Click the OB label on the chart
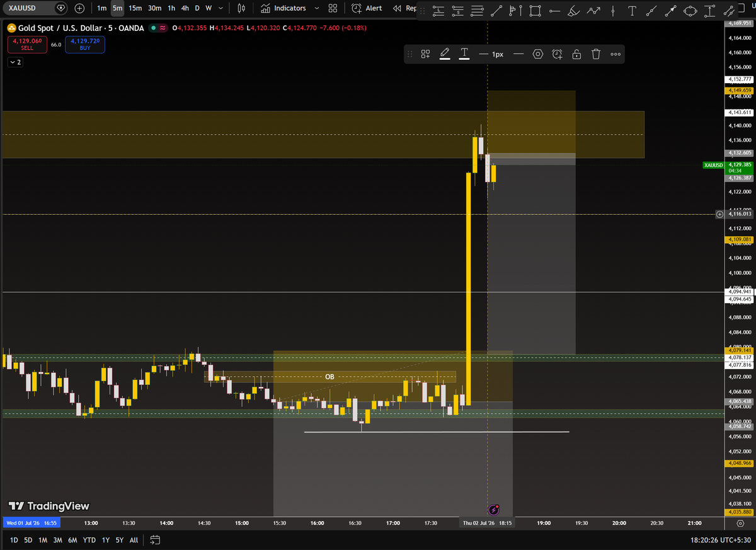Image resolution: width=756 pixels, height=550 pixels. (x=329, y=377)
